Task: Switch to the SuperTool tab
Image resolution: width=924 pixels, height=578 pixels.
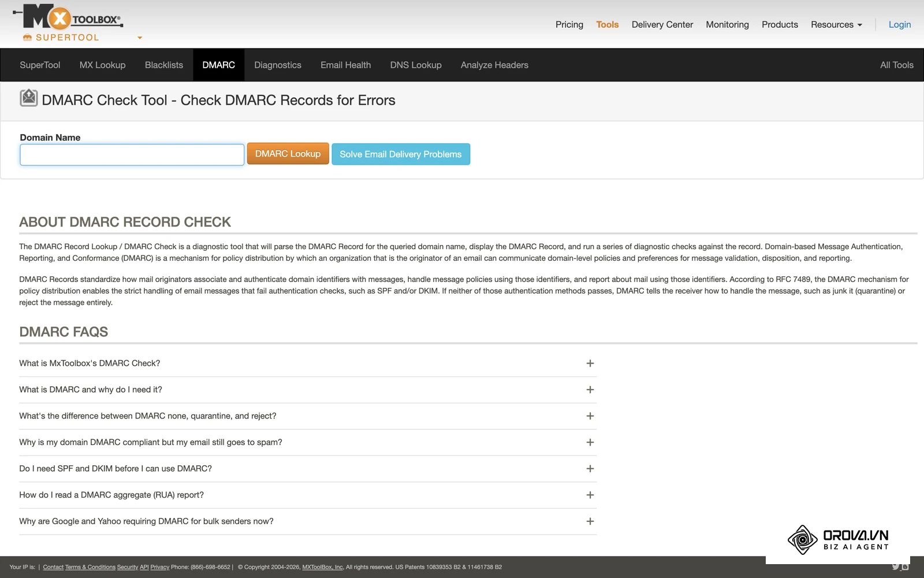Action: (x=40, y=65)
